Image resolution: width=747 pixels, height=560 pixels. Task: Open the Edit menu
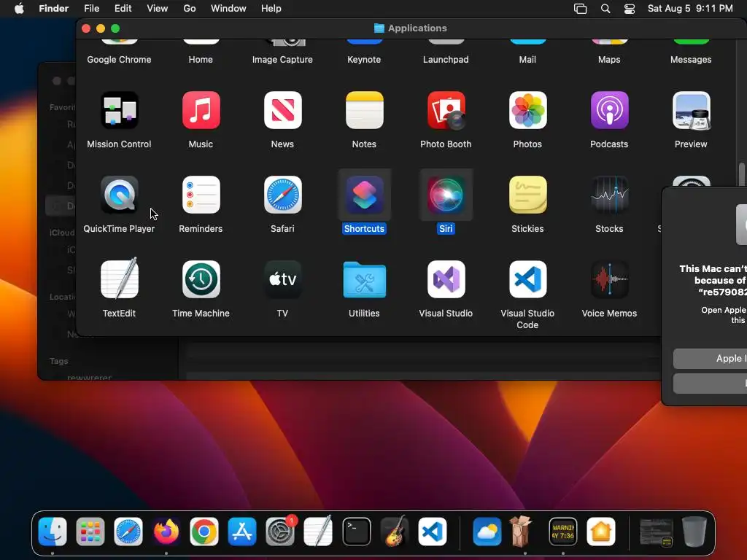click(x=123, y=9)
